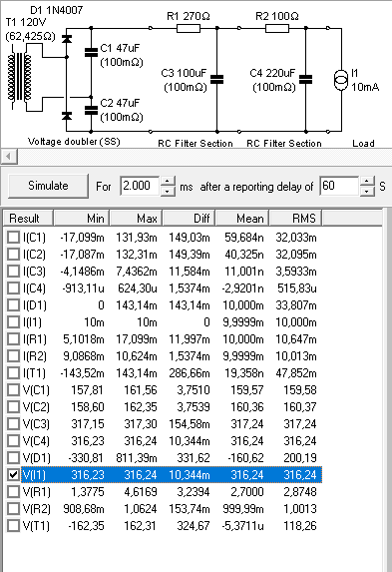Viewport: 392px width, 572px height.
Task: Enable the V(C3) result checkbox
Action: point(14,424)
